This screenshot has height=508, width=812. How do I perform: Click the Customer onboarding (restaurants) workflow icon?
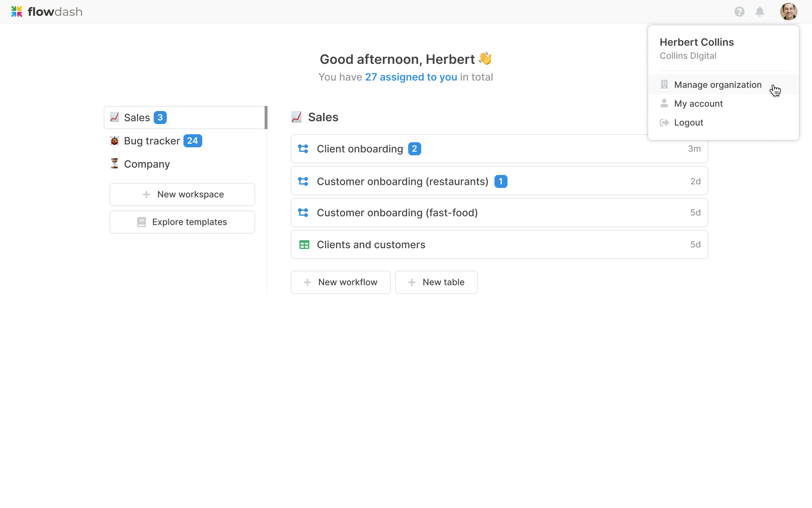pos(303,181)
